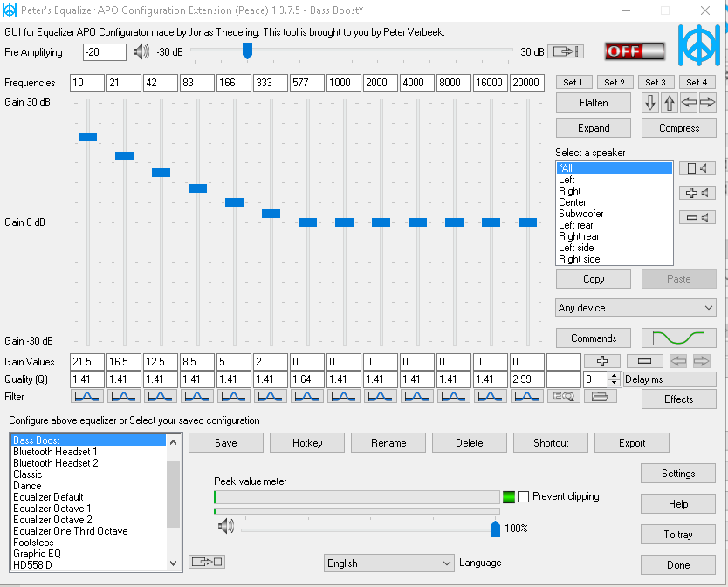
Task: Click the volume speaker icon below peak meter
Action: point(226,526)
